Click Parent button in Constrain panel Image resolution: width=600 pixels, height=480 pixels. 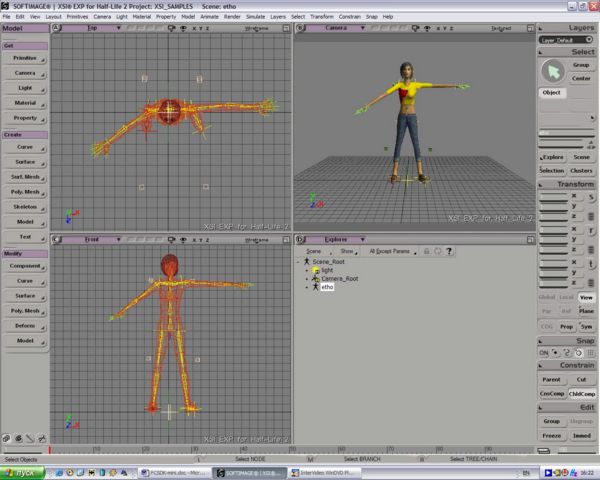pos(551,380)
